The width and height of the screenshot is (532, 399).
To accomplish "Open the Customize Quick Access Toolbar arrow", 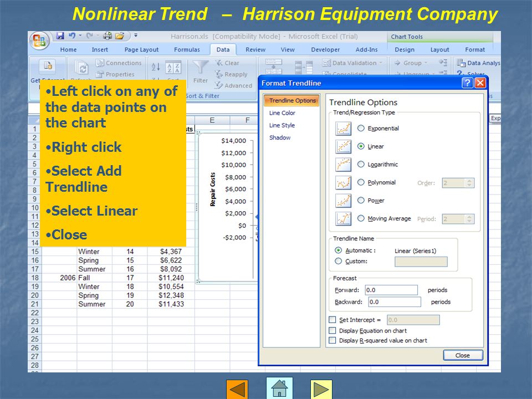I will click(135, 35).
